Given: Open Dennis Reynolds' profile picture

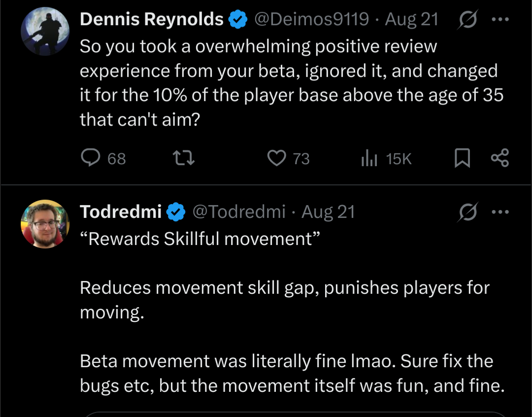Looking at the screenshot, I should point(45,31).
